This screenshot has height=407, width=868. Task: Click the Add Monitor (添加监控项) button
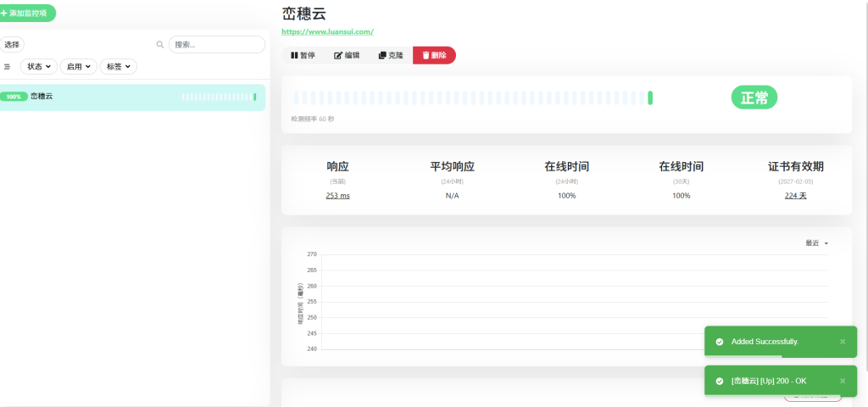coord(28,13)
